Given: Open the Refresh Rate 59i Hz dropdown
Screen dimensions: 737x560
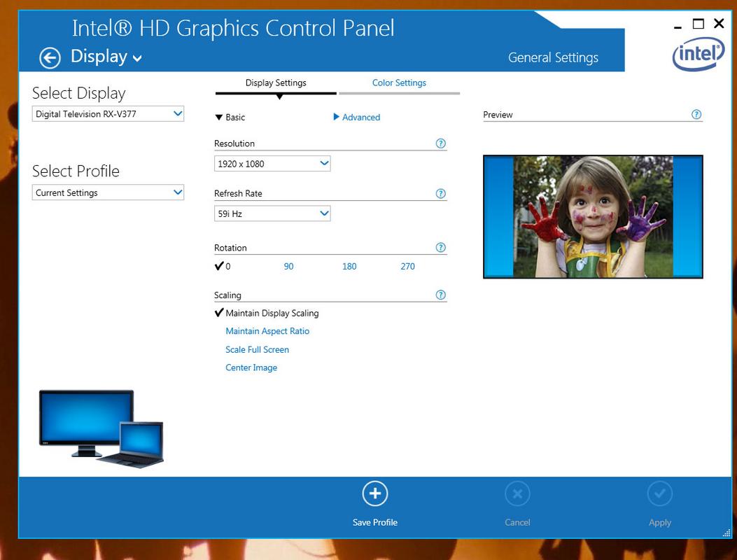Looking at the screenshot, I should [x=272, y=213].
